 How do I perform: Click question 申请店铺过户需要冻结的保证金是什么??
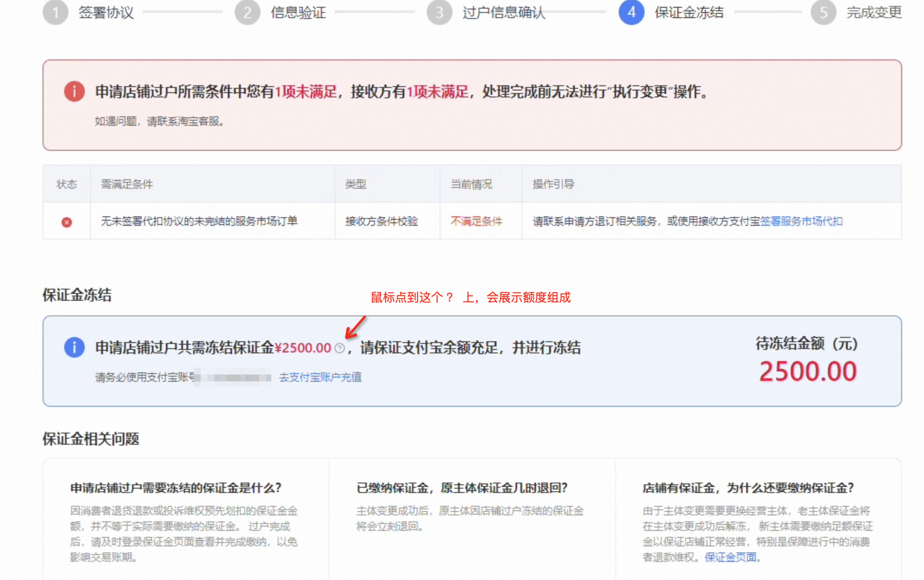[176, 488]
